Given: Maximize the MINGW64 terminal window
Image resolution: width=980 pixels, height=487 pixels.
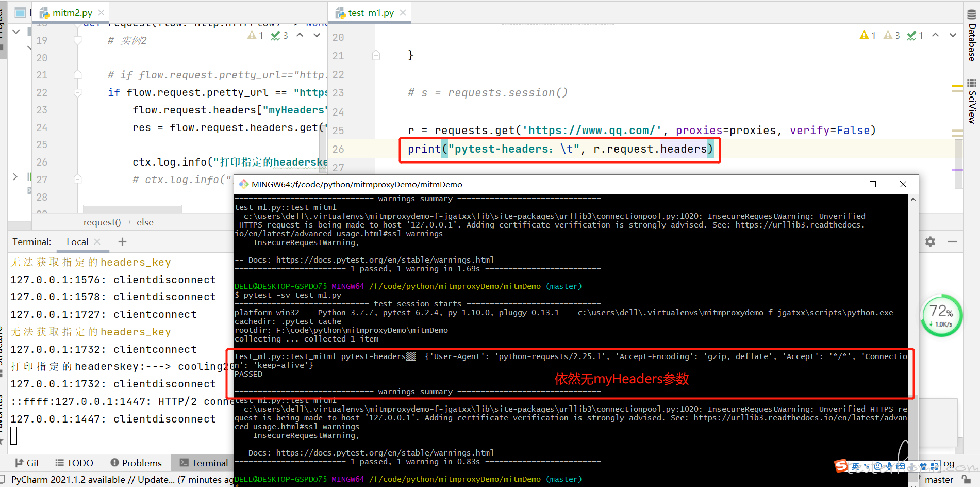Looking at the screenshot, I should (873, 184).
